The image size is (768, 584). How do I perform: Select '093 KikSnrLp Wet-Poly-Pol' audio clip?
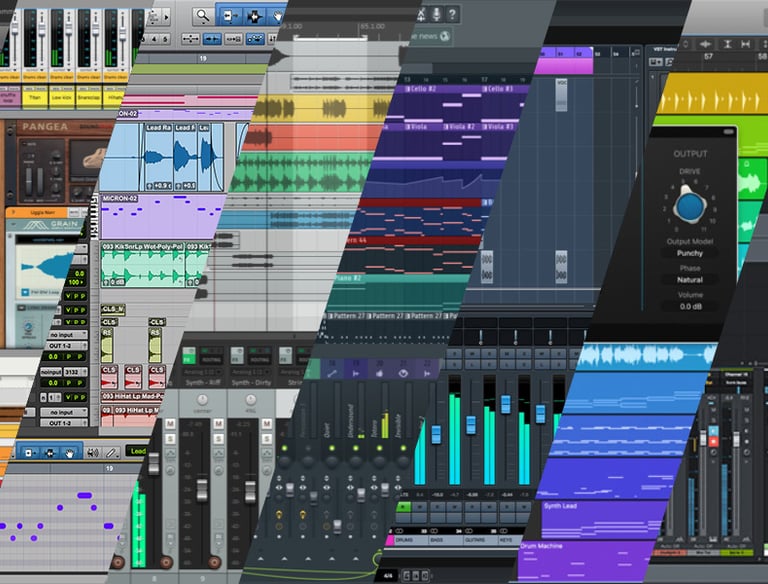coord(143,264)
